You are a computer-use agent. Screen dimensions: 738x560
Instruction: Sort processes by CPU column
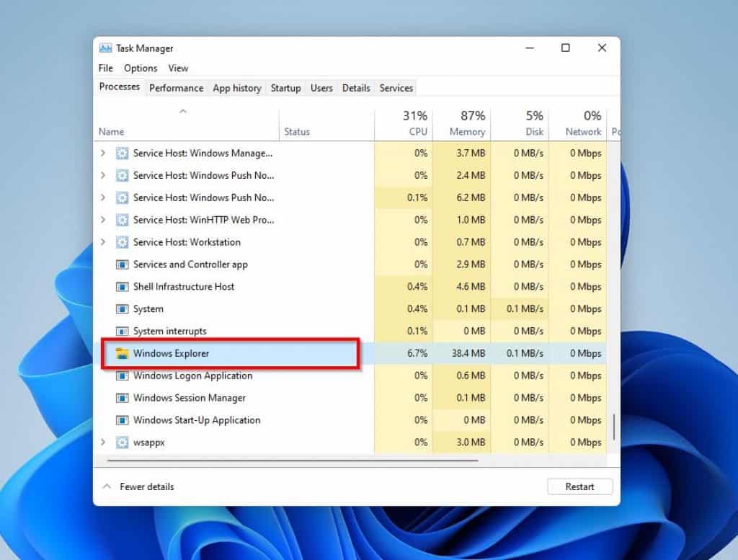coord(404,124)
